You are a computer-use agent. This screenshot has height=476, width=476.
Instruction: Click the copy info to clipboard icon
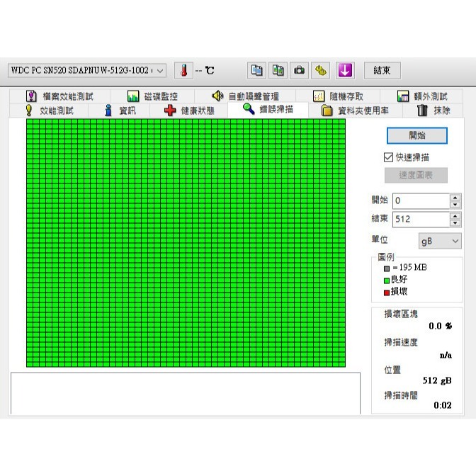point(256,71)
